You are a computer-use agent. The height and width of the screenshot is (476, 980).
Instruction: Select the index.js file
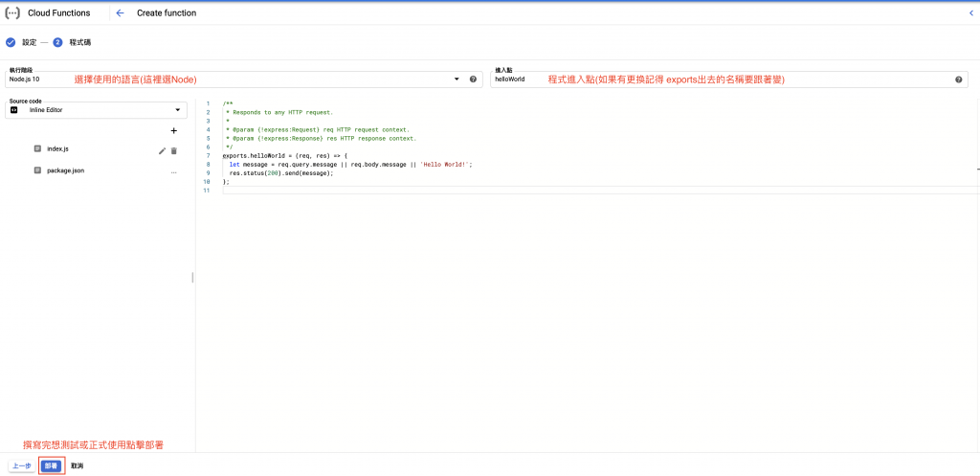57,149
